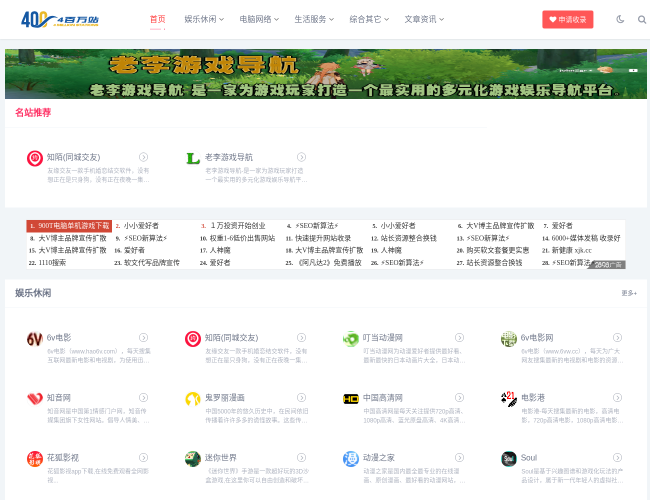
Task: Open 1110搜索 ad link
Action: 52,263
